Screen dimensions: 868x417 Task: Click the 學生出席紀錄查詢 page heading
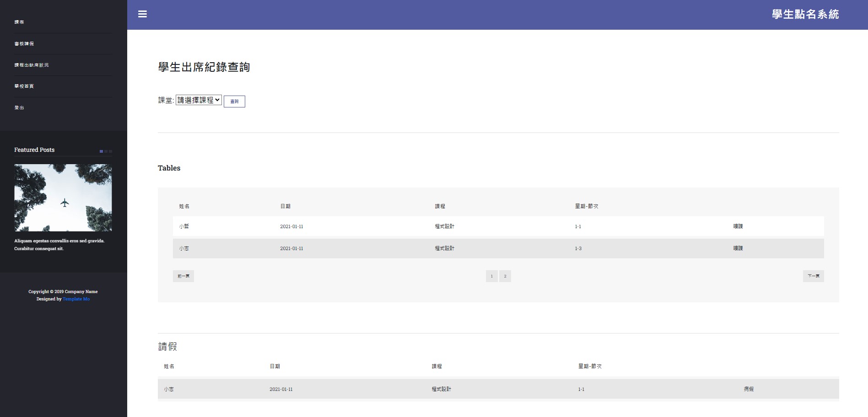pyautogui.click(x=204, y=67)
